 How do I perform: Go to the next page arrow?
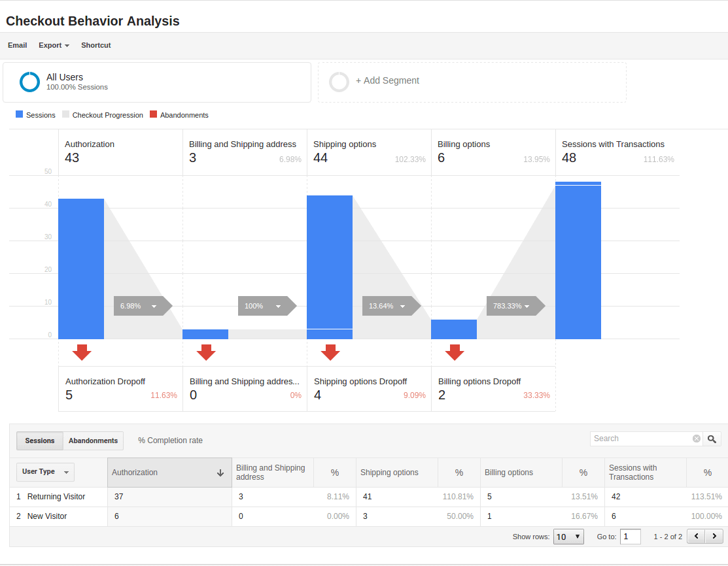[714, 537]
